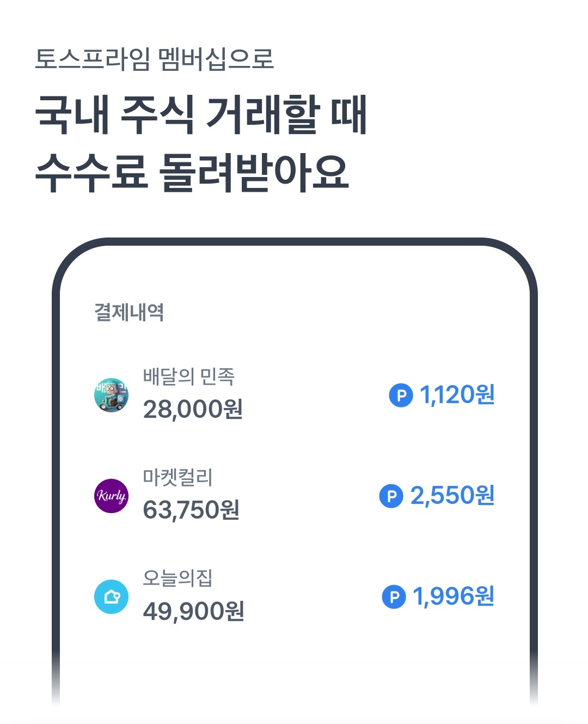Image resolution: width=588 pixels, height=724 pixels.
Task: Tap the phone mockup's top frame edge
Action: coord(294,242)
